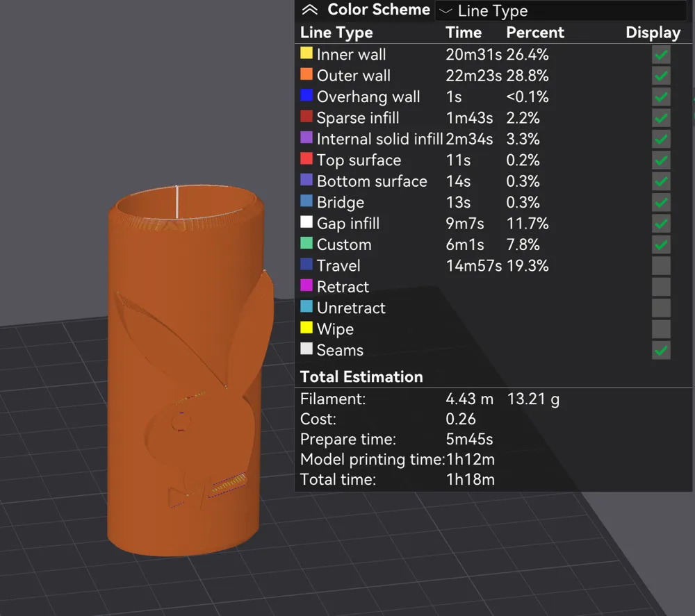The height and width of the screenshot is (616, 695).
Task: Enable the Wipe display checkbox
Action: [x=661, y=329]
